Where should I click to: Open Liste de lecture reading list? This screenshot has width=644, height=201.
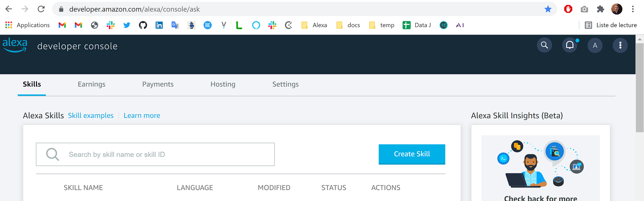[611, 25]
